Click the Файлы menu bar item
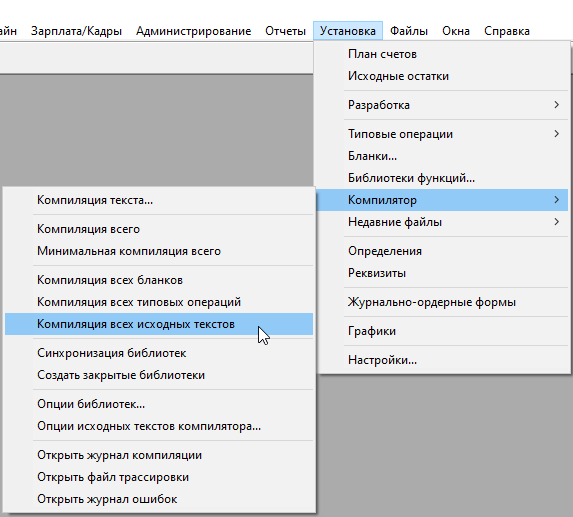Viewport: 573px width, 517px height. tap(409, 31)
